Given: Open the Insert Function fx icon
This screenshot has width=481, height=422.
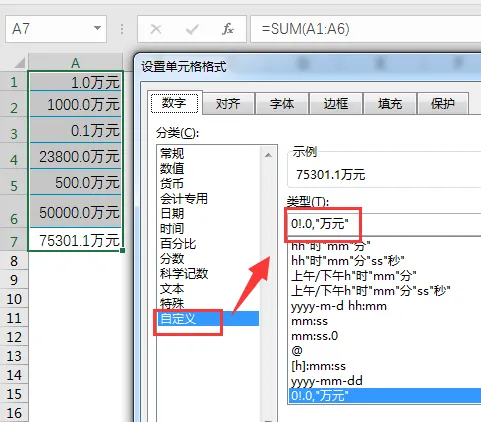Looking at the screenshot, I should pos(228,29).
